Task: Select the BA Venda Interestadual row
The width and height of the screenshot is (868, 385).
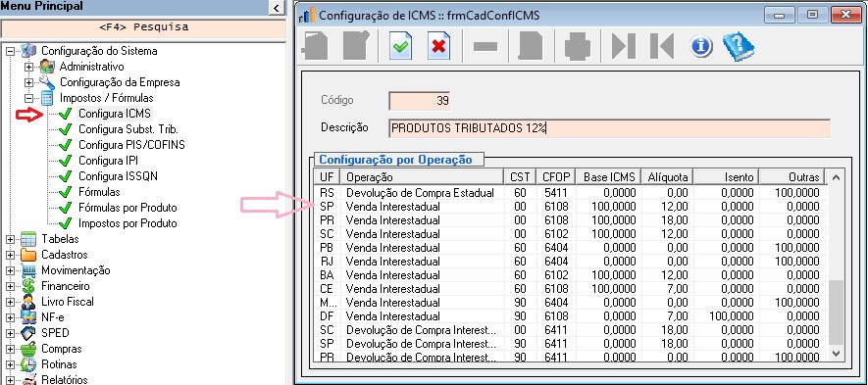Action: tap(570, 275)
